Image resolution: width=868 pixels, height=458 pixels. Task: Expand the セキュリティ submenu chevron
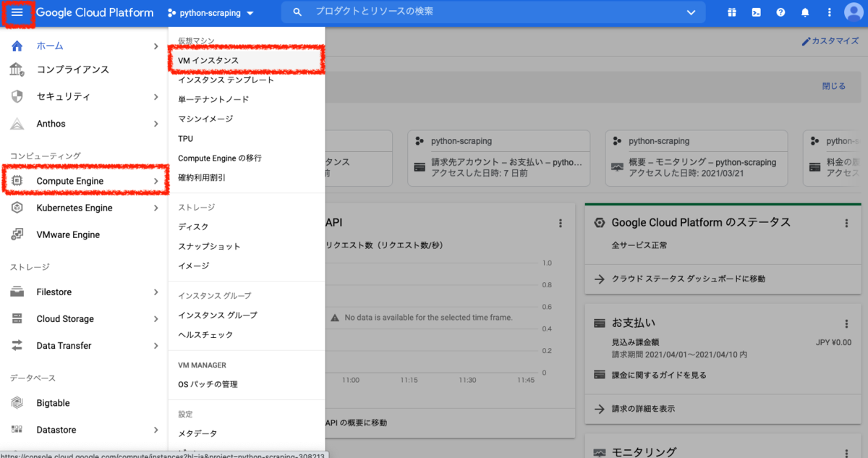click(x=156, y=96)
